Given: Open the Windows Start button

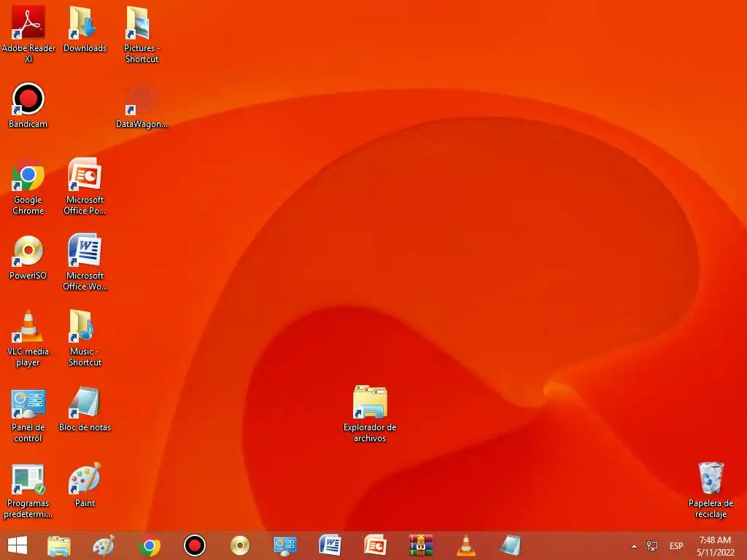Looking at the screenshot, I should (18, 545).
